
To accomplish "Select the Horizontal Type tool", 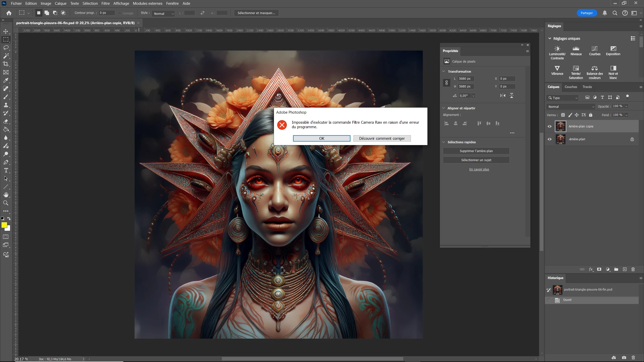I will click(6, 170).
